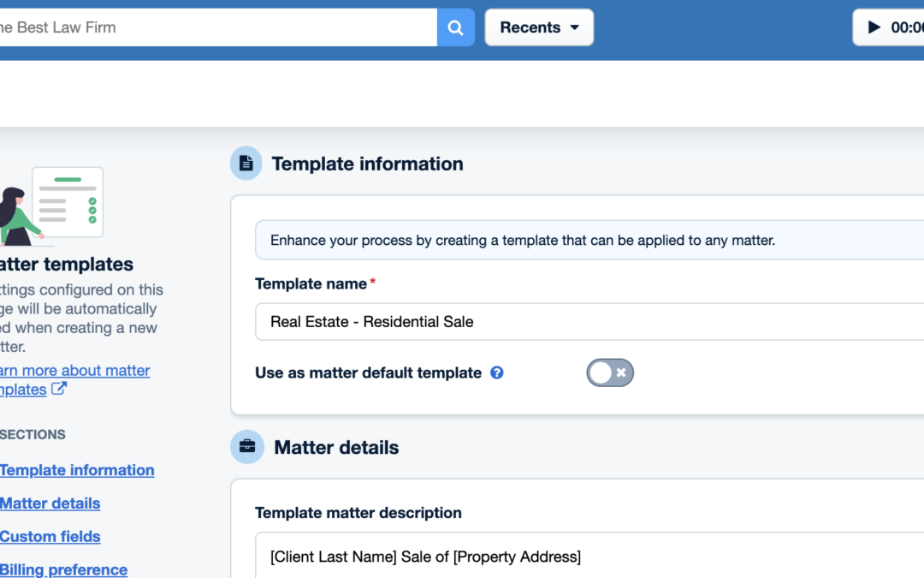Select Template information in the Sections list
Screen dimensions: 924x578
point(77,470)
